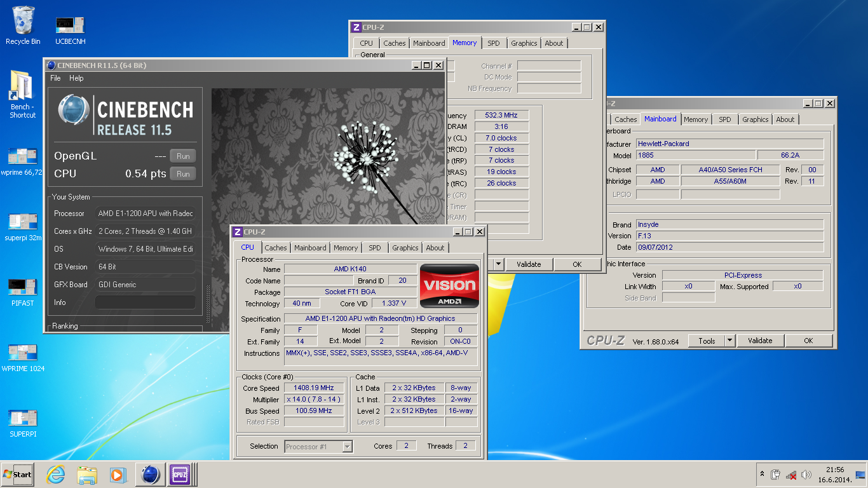Screen dimensions: 868x488
Task: Switch to Cinebench taskbar button
Action: click(150, 474)
